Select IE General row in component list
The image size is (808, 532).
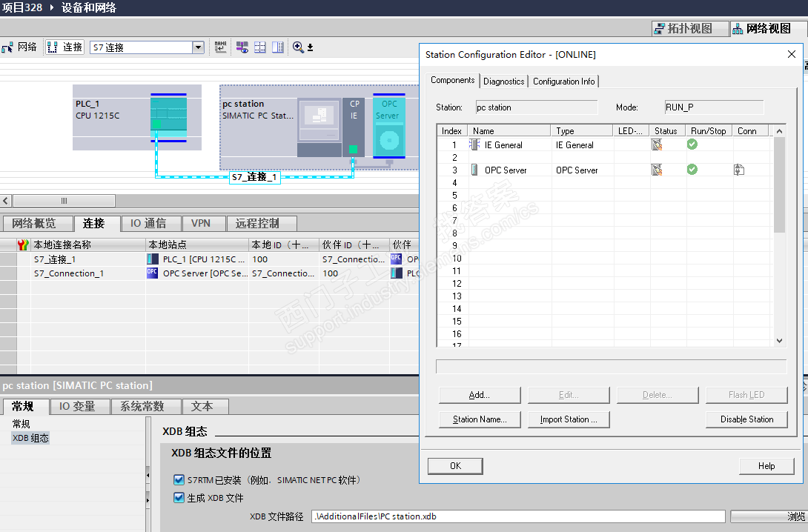click(x=604, y=145)
